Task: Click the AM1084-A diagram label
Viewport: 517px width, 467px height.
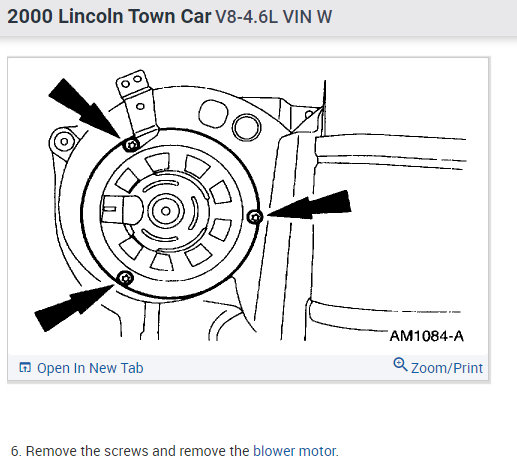Action: (x=426, y=336)
